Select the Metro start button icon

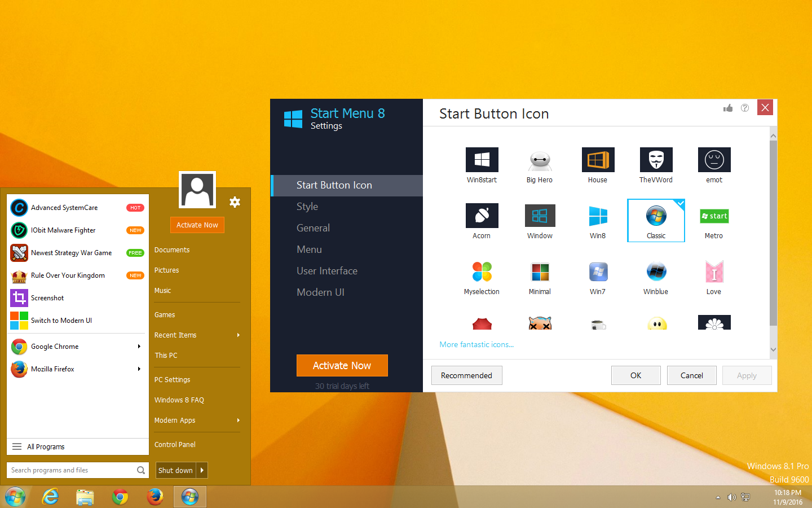click(714, 216)
